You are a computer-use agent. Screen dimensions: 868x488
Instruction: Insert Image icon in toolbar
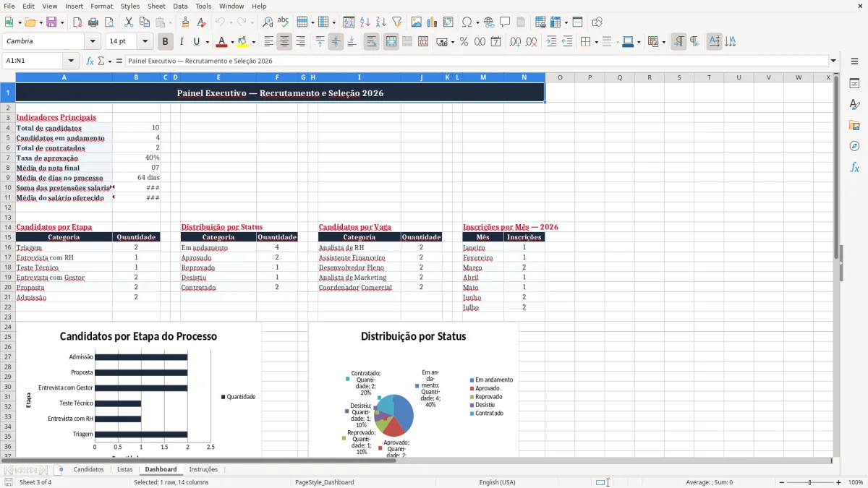(417, 22)
